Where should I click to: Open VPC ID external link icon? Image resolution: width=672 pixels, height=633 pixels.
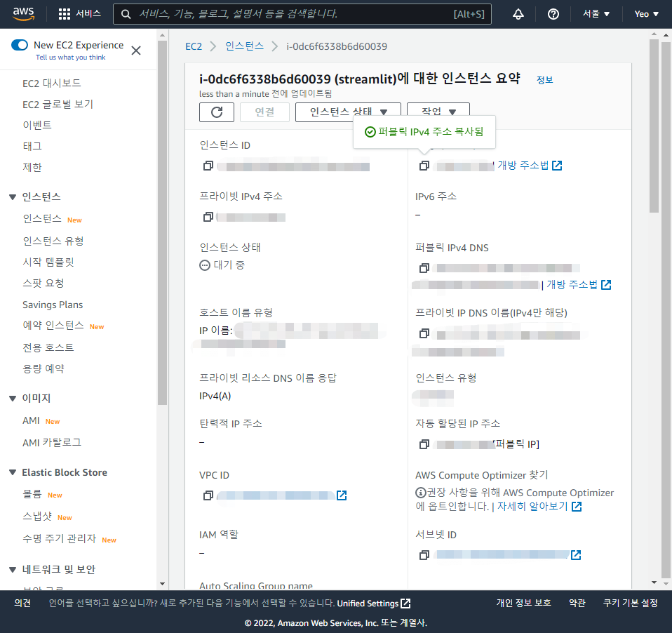click(342, 495)
